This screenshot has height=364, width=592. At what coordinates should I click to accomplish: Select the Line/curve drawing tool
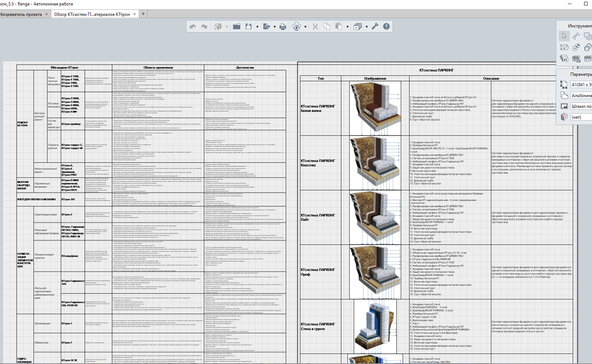pyautogui.click(x=576, y=36)
